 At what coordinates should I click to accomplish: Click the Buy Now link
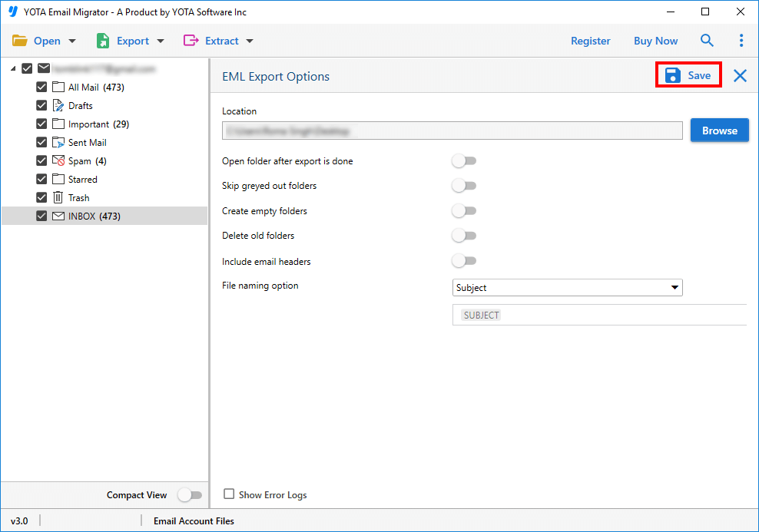655,41
